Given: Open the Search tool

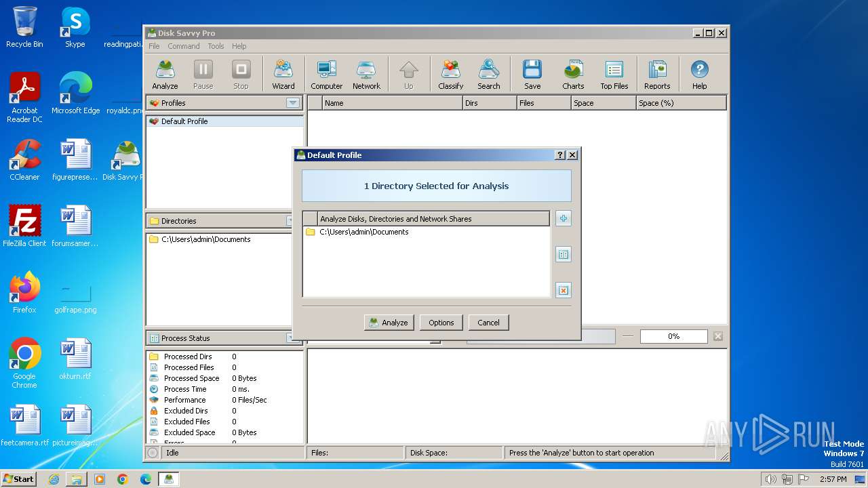Looking at the screenshot, I should click(x=489, y=74).
